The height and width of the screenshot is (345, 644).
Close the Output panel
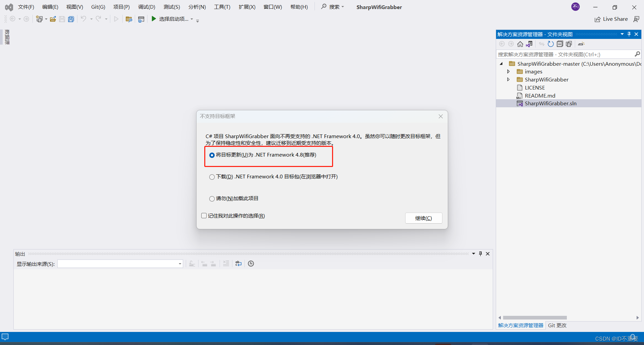tap(488, 254)
